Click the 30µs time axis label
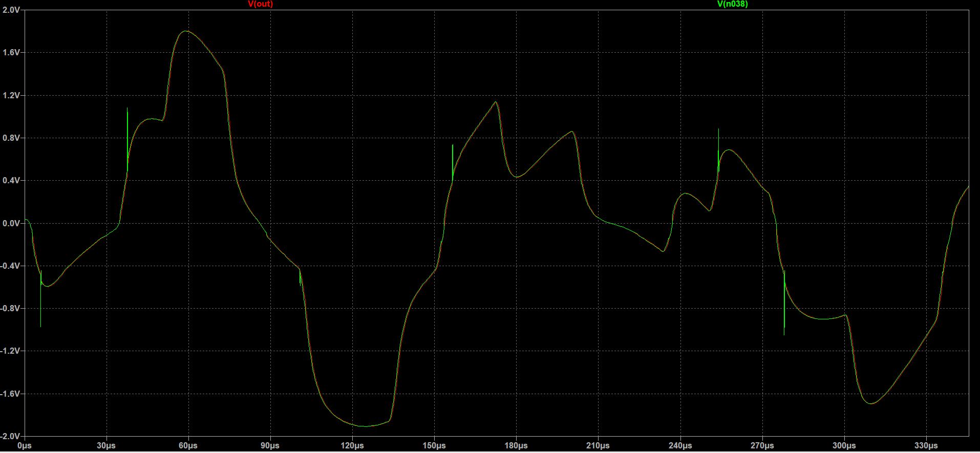 (x=106, y=446)
